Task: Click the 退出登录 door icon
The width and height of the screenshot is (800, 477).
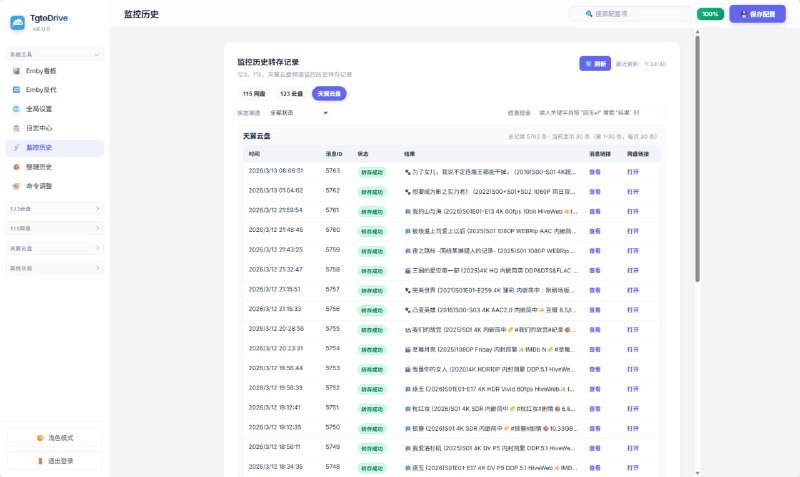Action: [x=40, y=461]
